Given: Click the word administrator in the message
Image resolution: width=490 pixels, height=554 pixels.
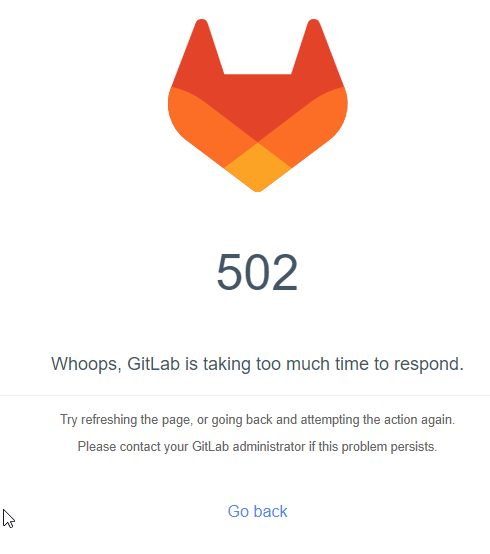Looking at the screenshot, I should 269,447.
